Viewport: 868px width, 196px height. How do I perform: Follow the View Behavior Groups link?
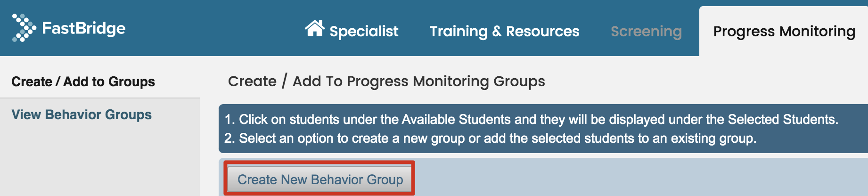(x=82, y=114)
